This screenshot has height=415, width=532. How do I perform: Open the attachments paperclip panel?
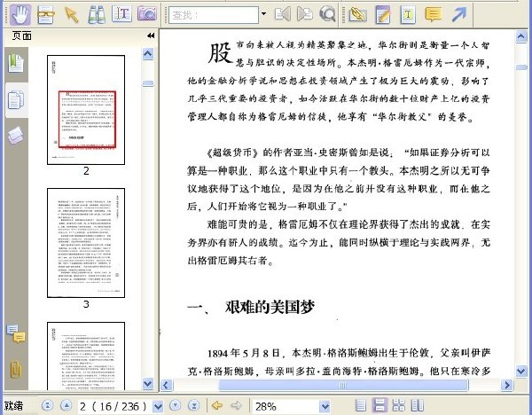[x=16, y=370]
